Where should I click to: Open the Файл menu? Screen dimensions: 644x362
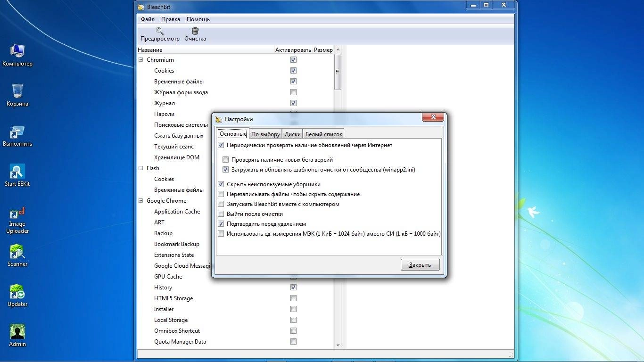tap(148, 19)
